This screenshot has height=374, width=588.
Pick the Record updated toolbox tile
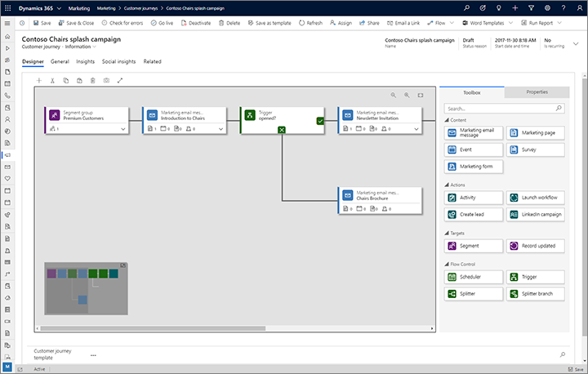coord(535,246)
